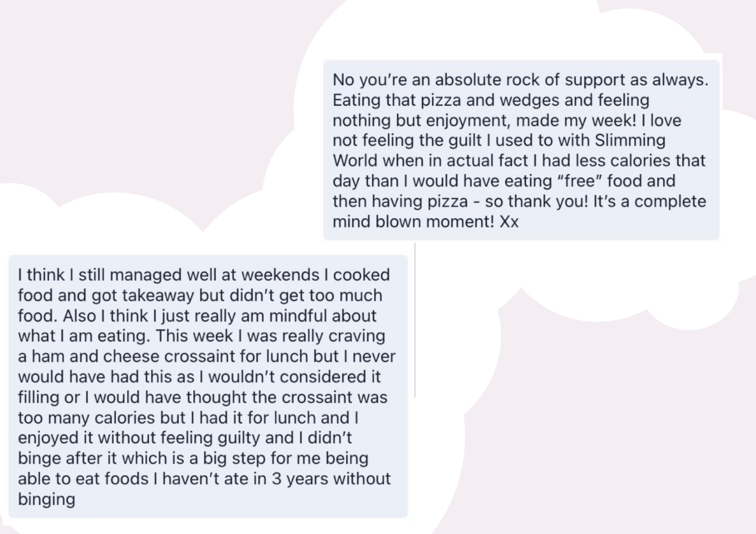Image resolution: width=756 pixels, height=534 pixels.
Task: Click "mind blown moment!" text
Action: 413,222
